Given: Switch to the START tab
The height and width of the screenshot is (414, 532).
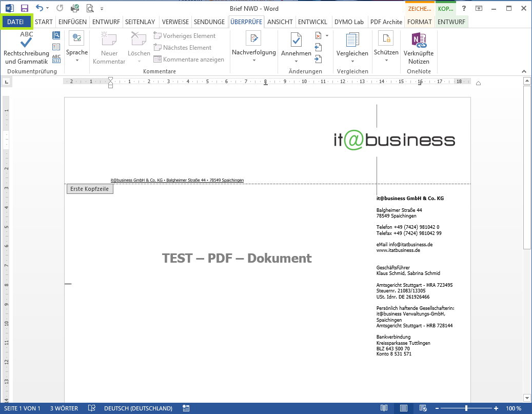Looking at the screenshot, I should tap(44, 22).
